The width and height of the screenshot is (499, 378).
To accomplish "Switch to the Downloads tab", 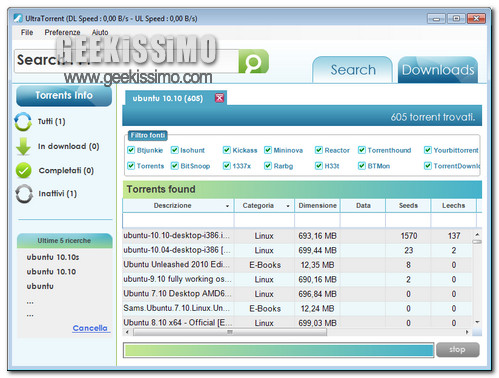I will (x=438, y=70).
